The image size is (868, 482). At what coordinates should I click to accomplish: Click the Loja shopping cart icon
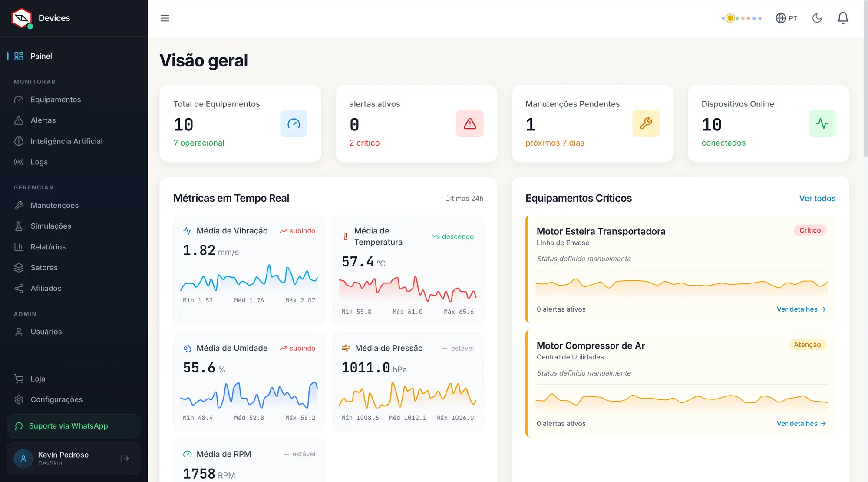pyautogui.click(x=19, y=379)
